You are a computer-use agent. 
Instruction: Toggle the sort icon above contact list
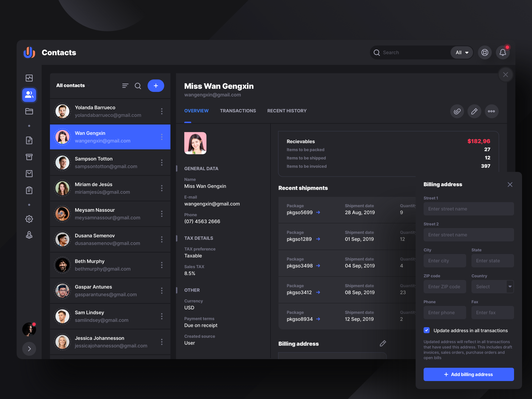point(125,86)
